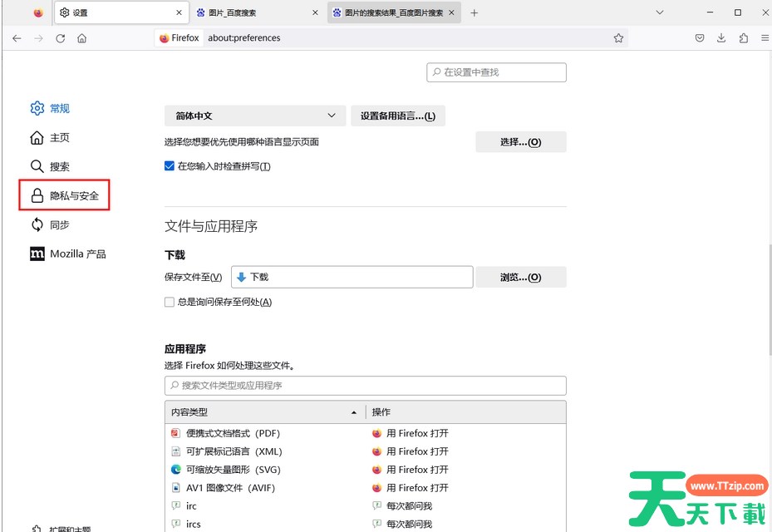Click the reload page icon

60,38
